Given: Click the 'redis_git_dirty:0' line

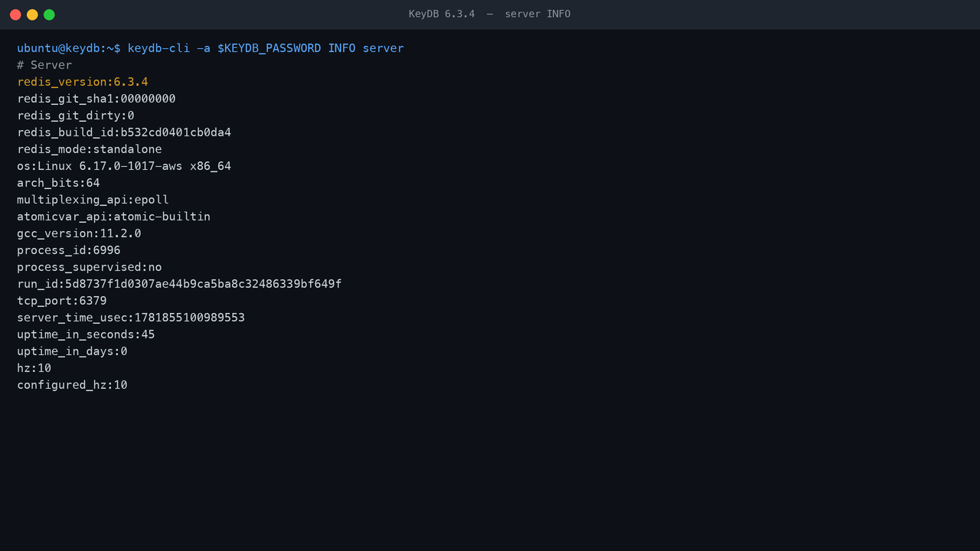Looking at the screenshot, I should tap(76, 116).
